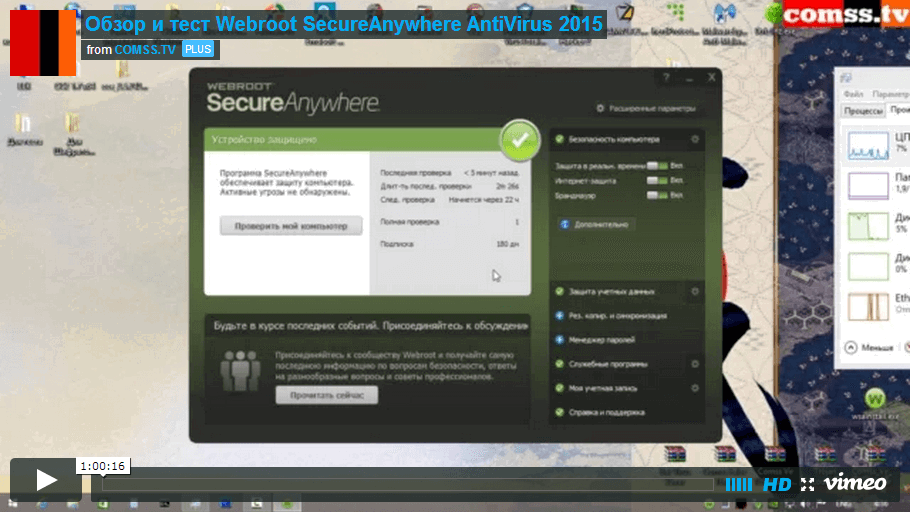
Task: Open Расширенные параметры gear settings
Action: 645,109
